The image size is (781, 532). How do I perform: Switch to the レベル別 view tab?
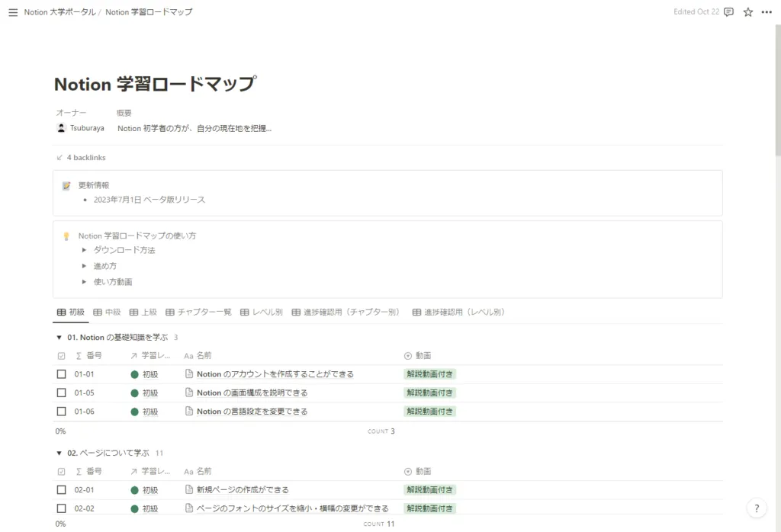262,312
